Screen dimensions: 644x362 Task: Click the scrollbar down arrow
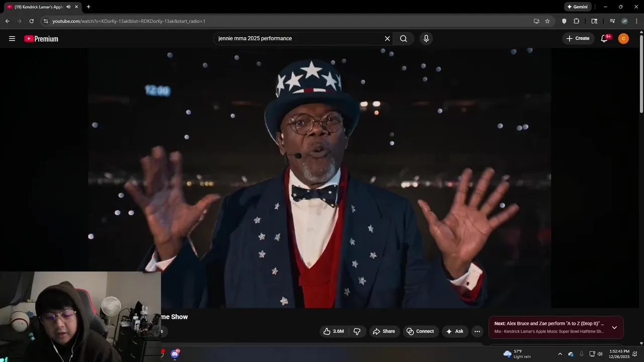tap(641, 343)
